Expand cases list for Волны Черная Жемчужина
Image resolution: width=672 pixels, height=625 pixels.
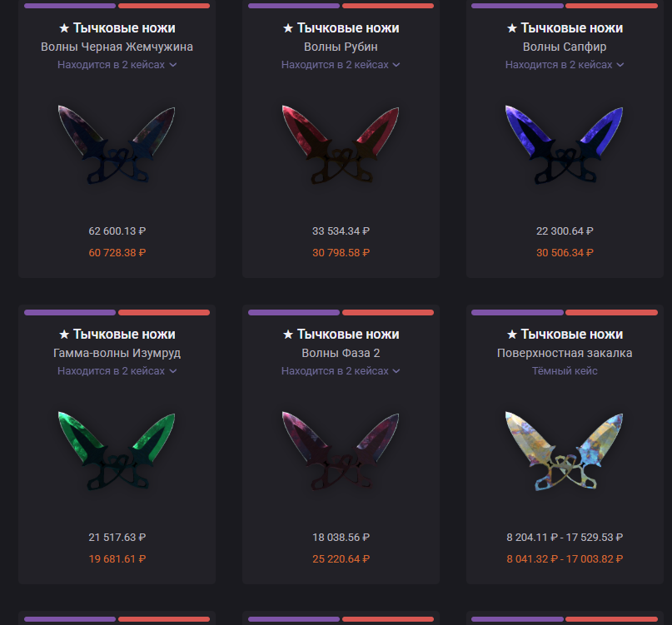117,65
